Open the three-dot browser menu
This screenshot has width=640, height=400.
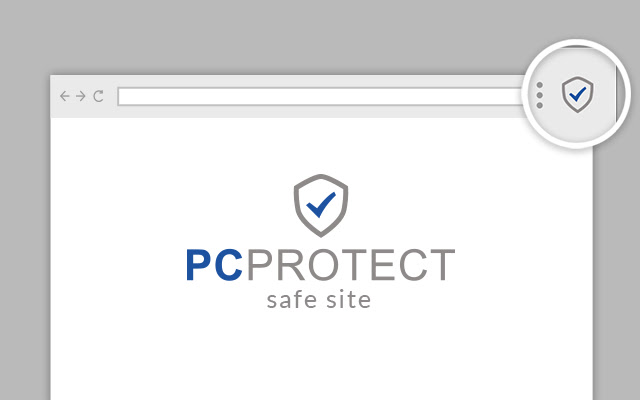(540, 95)
